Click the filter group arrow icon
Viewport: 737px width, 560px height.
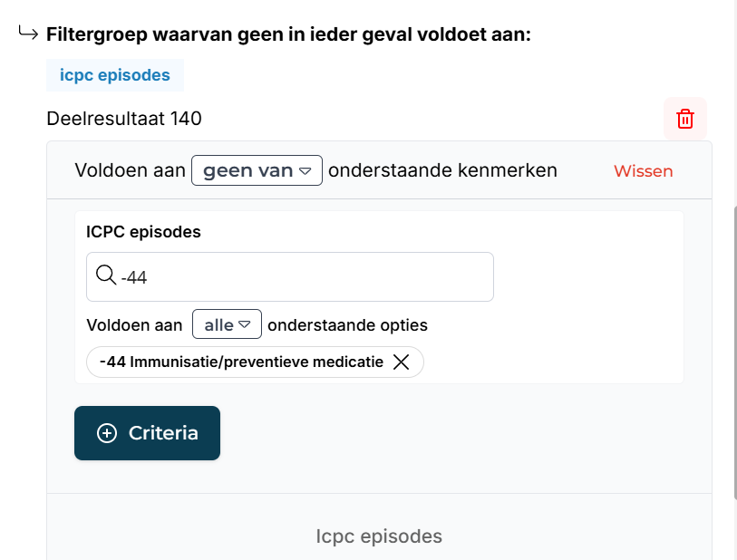point(28,33)
